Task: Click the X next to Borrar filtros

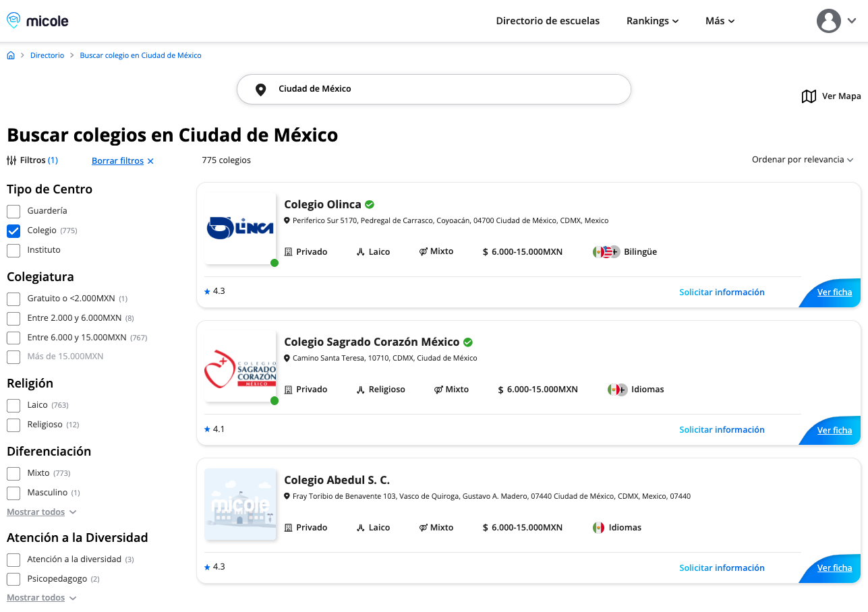Action: coord(150,161)
